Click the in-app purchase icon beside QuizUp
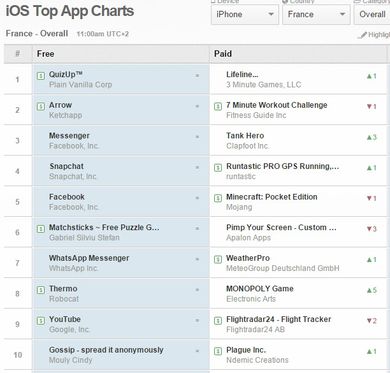390x373 pixels. point(41,76)
